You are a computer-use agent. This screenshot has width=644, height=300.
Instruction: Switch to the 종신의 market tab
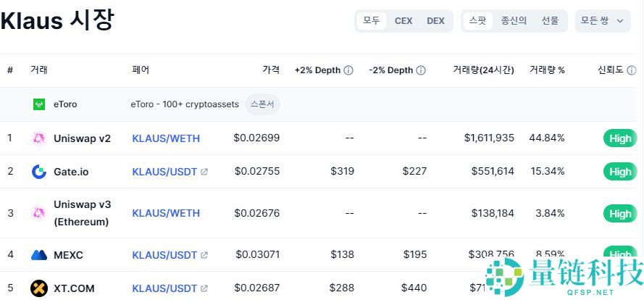[x=514, y=21]
